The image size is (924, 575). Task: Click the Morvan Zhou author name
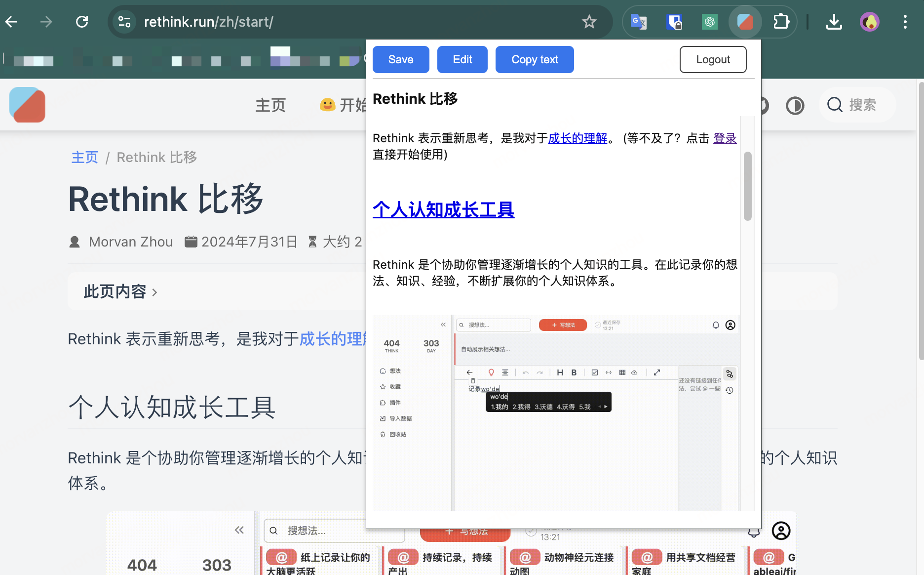[x=131, y=242]
